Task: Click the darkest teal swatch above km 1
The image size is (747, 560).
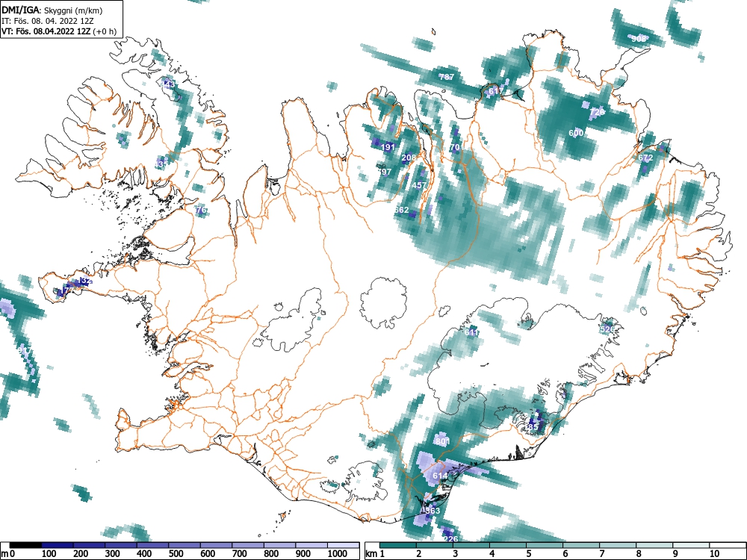Action: (x=398, y=545)
